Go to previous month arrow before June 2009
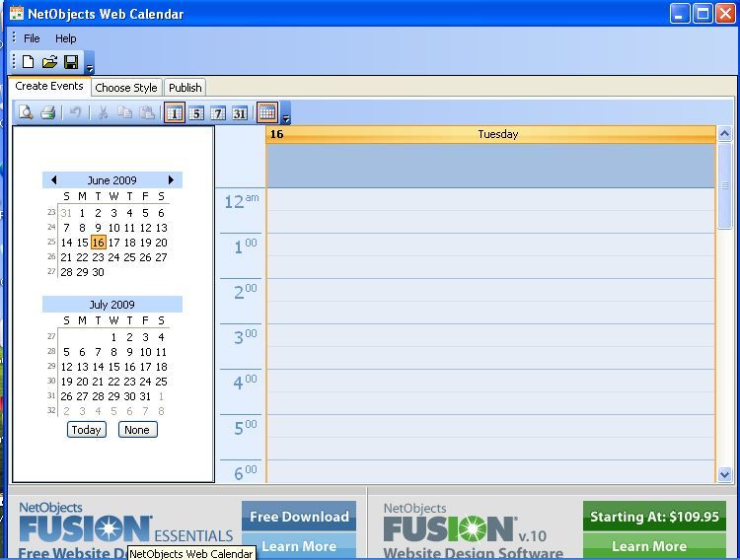This screenshot has height=560, width=740. click(54, 179)
